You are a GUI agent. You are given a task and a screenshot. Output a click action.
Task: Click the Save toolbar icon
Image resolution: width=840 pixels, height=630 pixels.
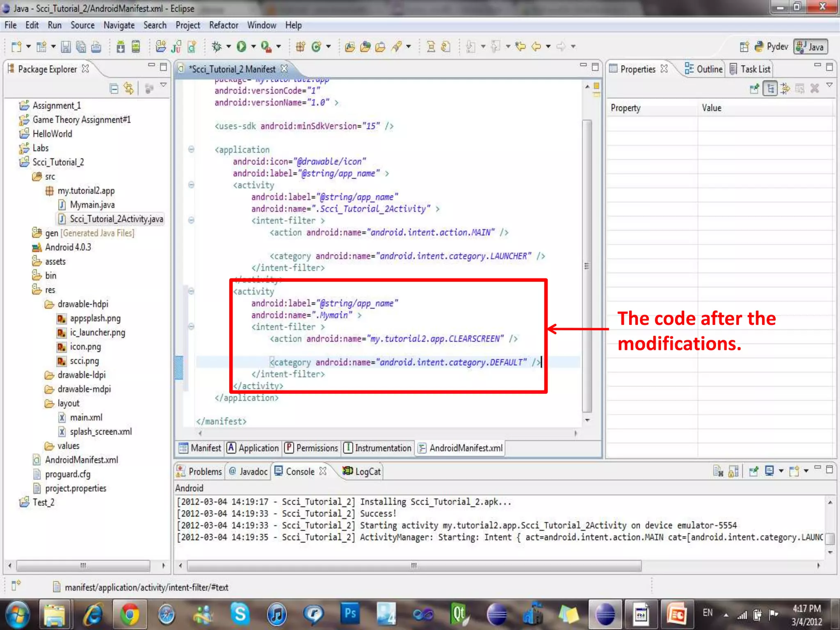pyautogui.click(x=66, y=47)
